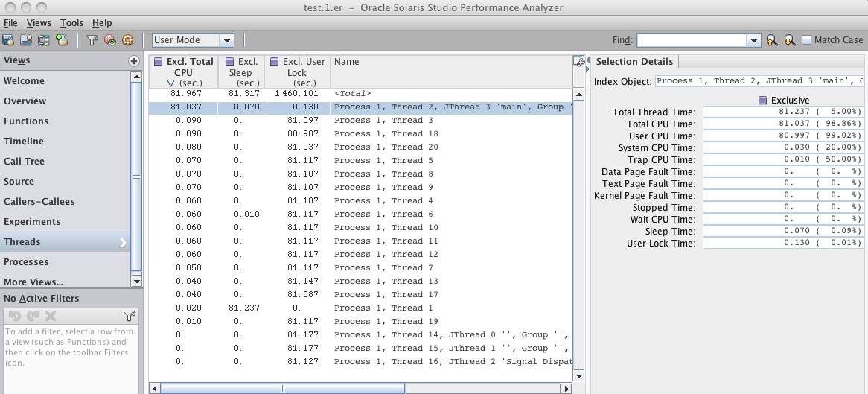Click the undo filter arrow icon

pos(15,316)
